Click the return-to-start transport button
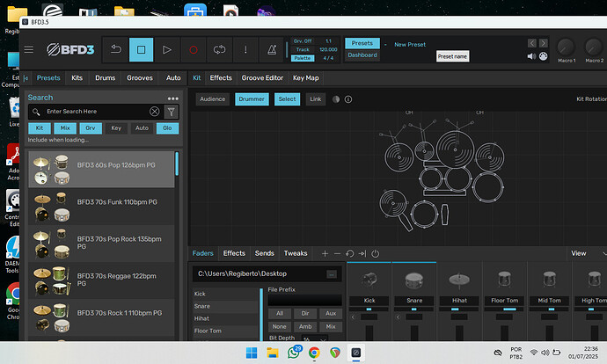Viewport: 607px width, 364px height. click(x=115, y=49)
